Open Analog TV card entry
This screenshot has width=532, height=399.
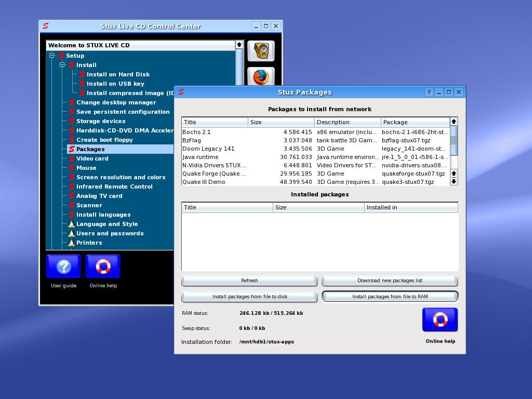pos(99,196)
